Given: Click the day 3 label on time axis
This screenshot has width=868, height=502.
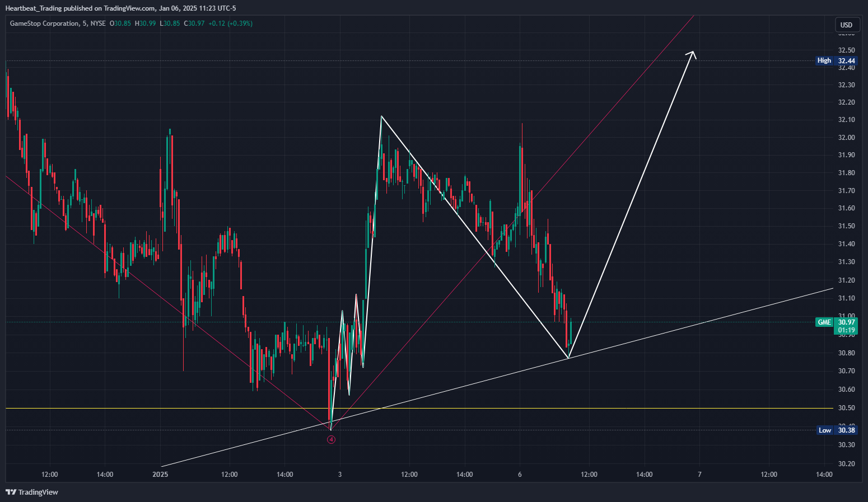Looking at the screenshot, I should [x=340, y=474].
